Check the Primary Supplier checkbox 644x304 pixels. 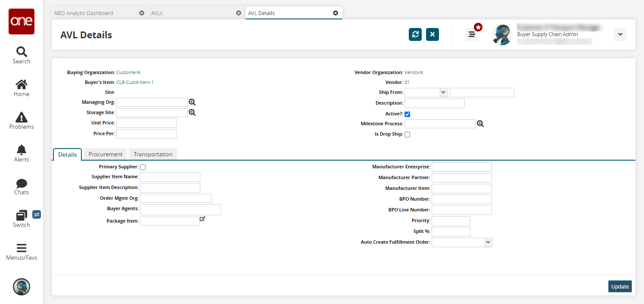point(143,167)
